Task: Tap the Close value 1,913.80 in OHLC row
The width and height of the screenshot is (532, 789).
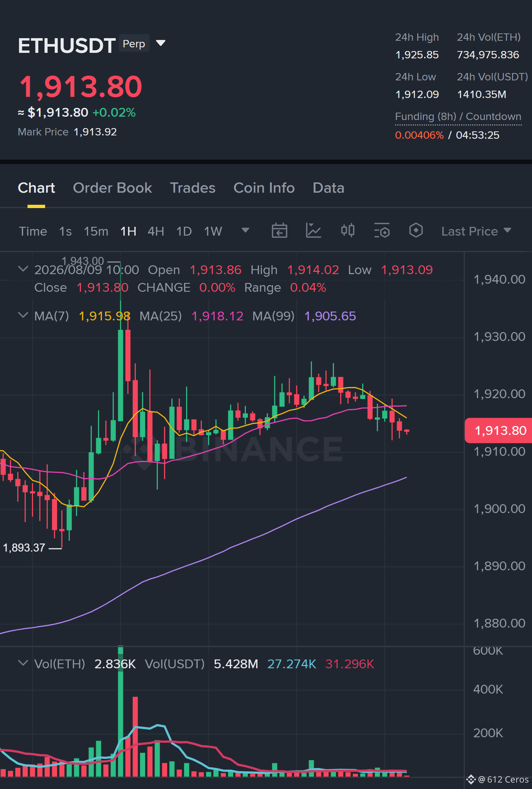Action: [102, 287]
